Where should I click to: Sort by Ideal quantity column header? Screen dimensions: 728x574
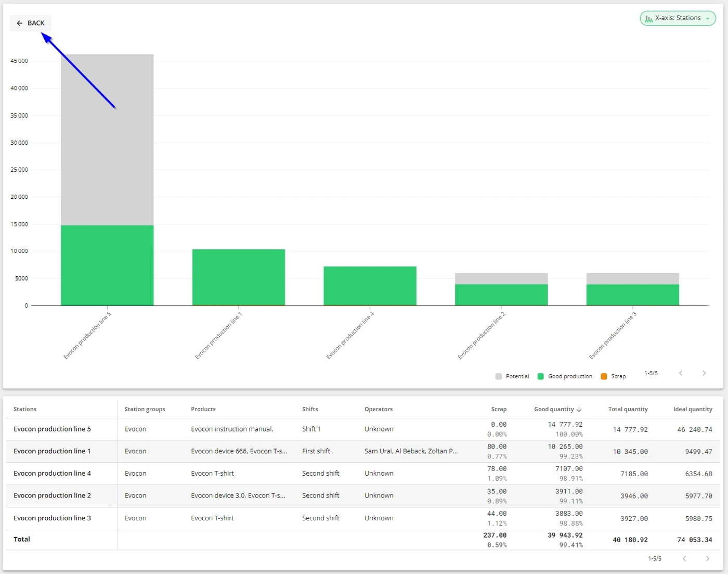[x=693, y=409]
